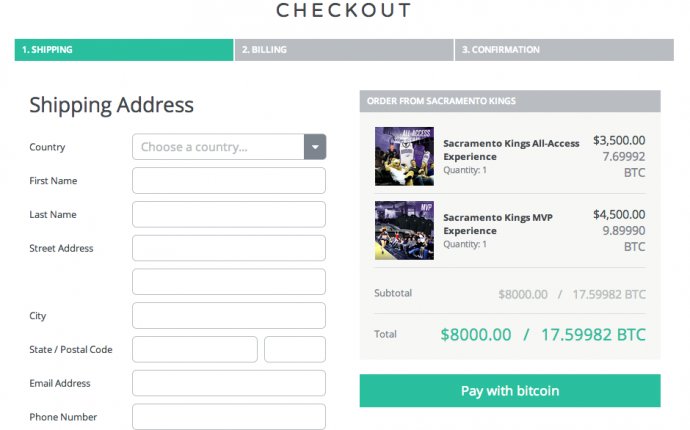This screenshot has height=430, width=690.
Task: Click the Sacramento Kings All-Access Experience title
Action: click(511, 150)
